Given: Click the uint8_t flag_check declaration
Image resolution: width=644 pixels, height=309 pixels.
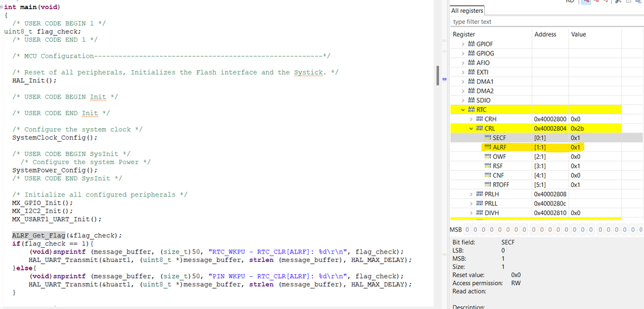Looking at the screenshot, I should pyautogui.click(x=43, y=32).
